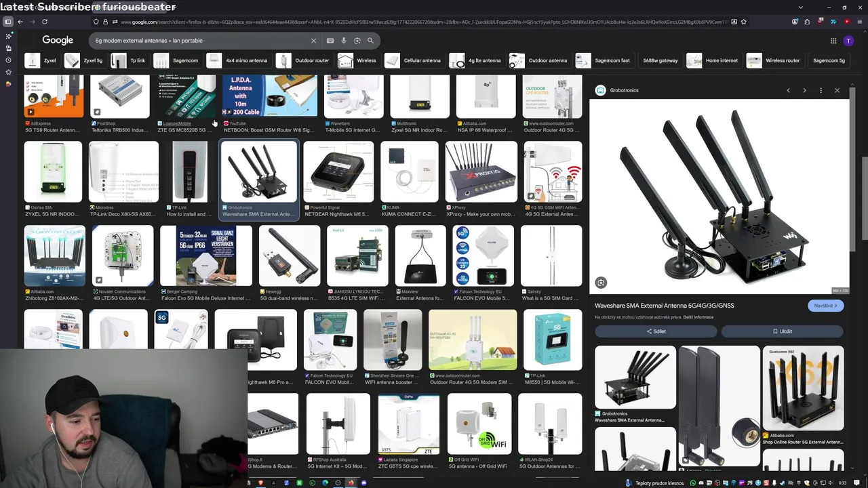Open the ZYXEL 5G NR INDOOR thumbnail
Viewport: 868px width, 488px height.
53,172
